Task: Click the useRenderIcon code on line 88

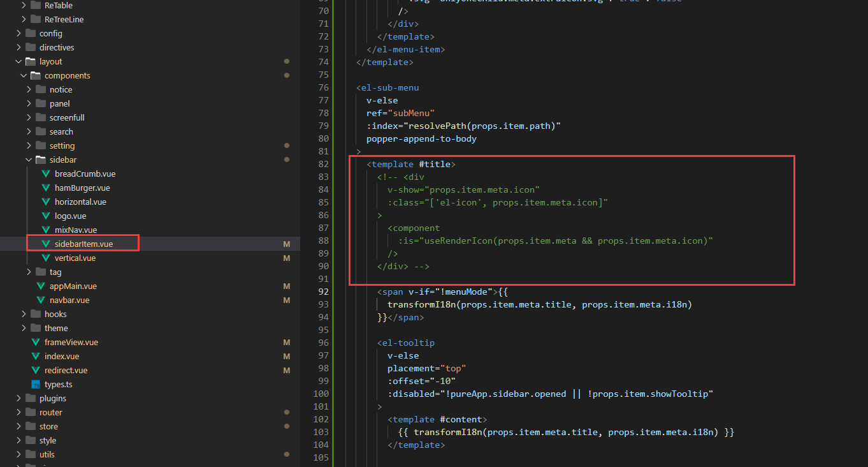Action: point(555,241)
